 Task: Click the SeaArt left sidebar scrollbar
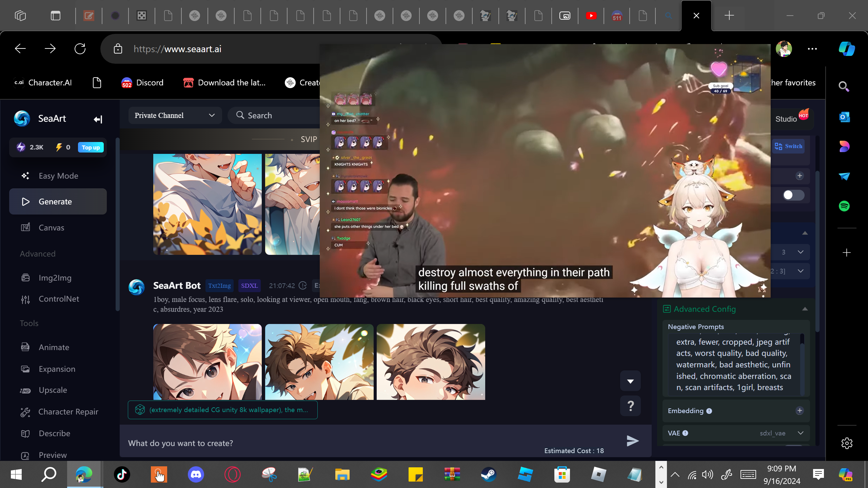point(117,224)
